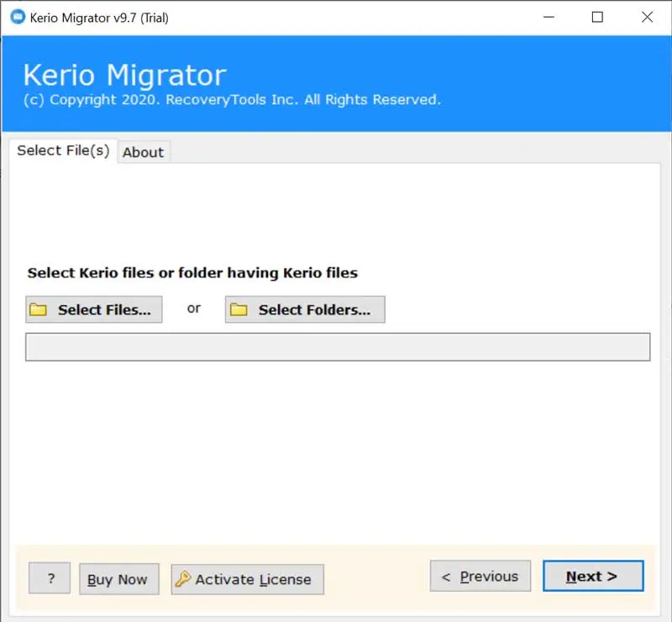Image resolution: width=672 pixels, height=622 pixels.
Task: Click the Buy Now button
Action: click(118, 579)
